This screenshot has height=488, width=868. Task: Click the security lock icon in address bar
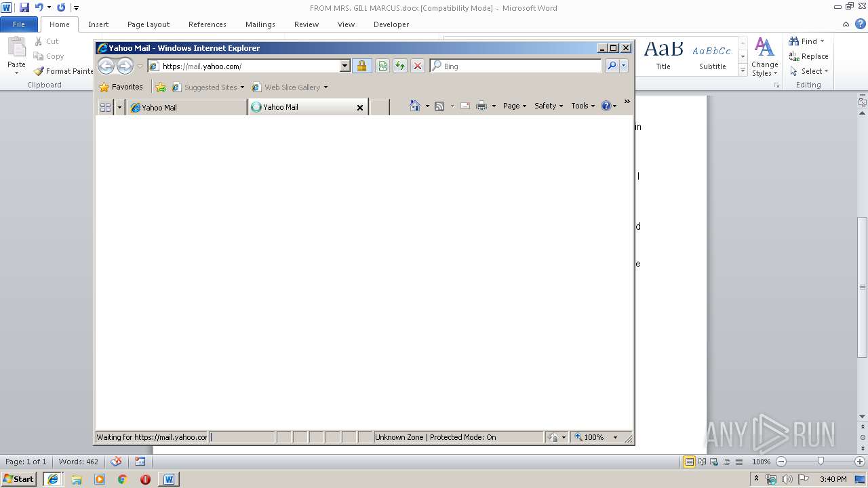point(361,66)
